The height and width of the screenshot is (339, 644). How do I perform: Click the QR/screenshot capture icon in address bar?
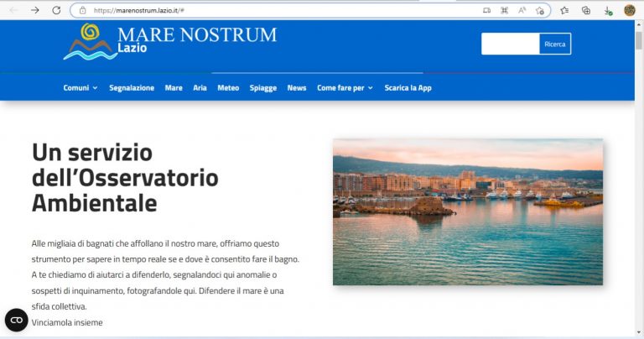pos(504,10)
